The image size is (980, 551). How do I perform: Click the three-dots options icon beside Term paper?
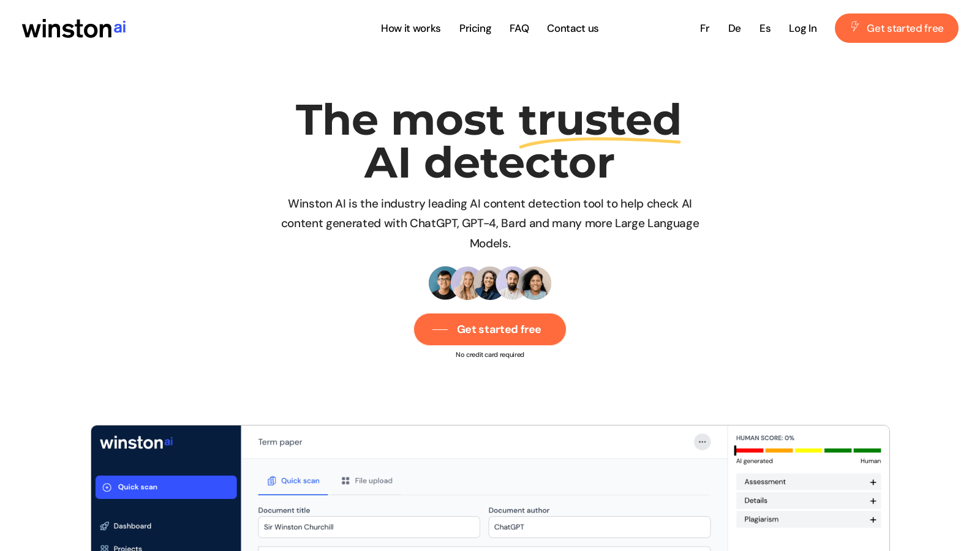pyautogui.click(x=702, y=441)
